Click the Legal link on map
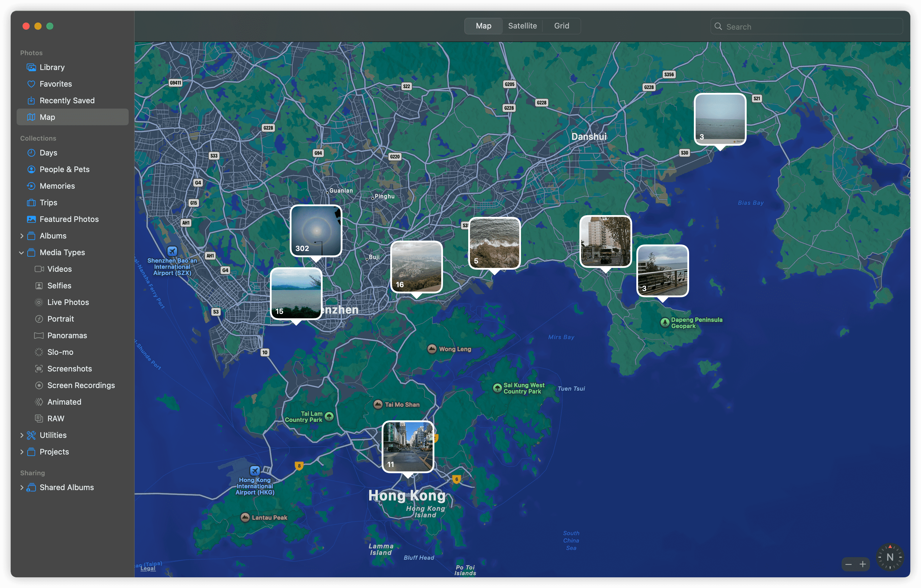The height and width of the screenshot is (588, 921). coord(148,568)
